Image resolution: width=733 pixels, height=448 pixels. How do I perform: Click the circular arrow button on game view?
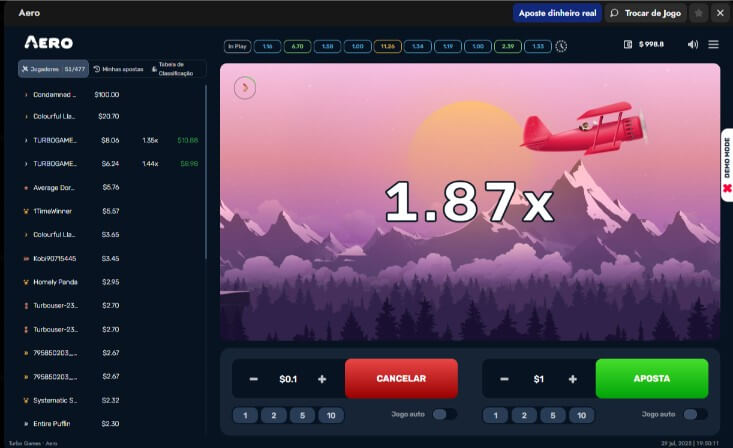click(245, 88)
